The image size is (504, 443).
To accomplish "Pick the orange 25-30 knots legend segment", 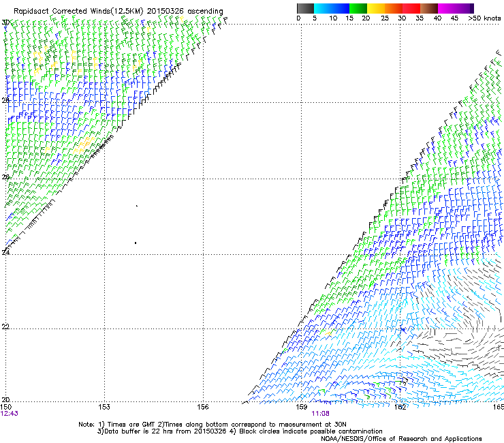I will pyautogui.click(x=394, y=8).
